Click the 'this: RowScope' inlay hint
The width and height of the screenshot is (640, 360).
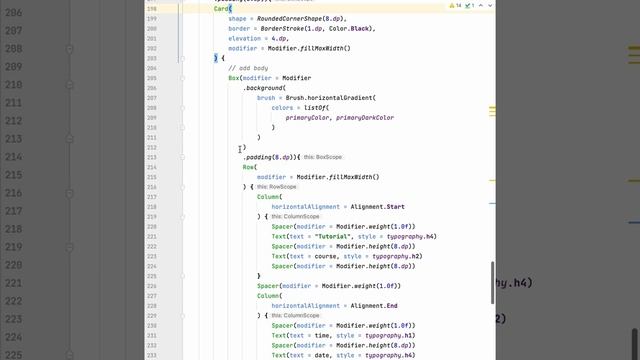[x=276, y=187]
